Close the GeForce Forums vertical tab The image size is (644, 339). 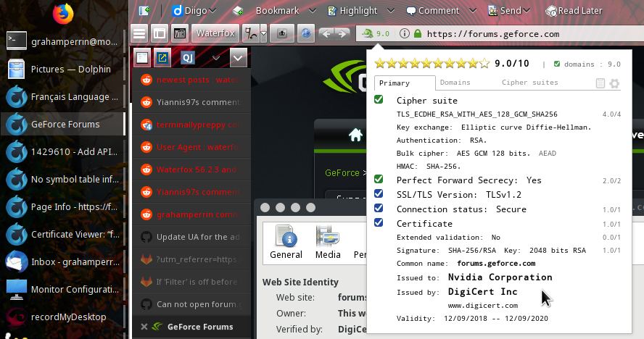[144, 327]
